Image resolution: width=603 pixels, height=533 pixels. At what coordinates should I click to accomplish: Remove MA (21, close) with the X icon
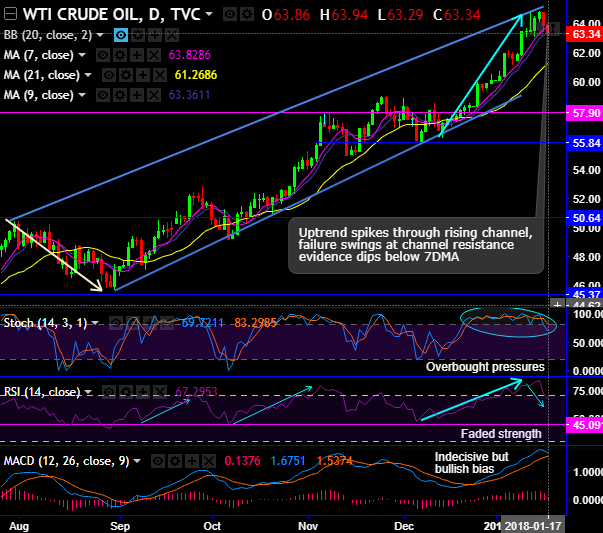[160, 75]
